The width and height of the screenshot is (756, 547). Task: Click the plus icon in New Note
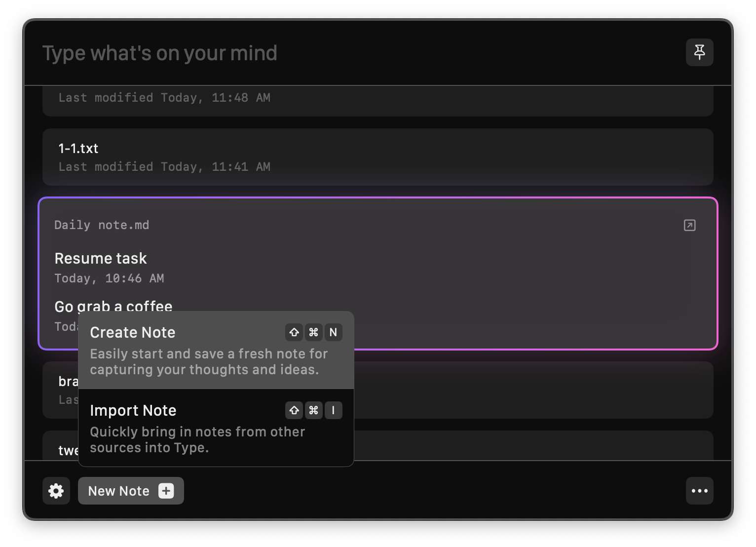pyautogui.click(x=166, y=491)
